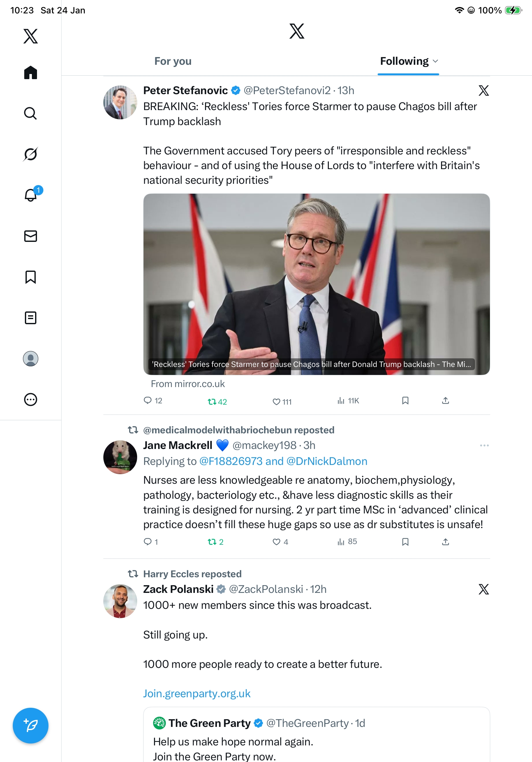Open Lists icon in sidebar
The image size is (532, 762).
point(31,317)
